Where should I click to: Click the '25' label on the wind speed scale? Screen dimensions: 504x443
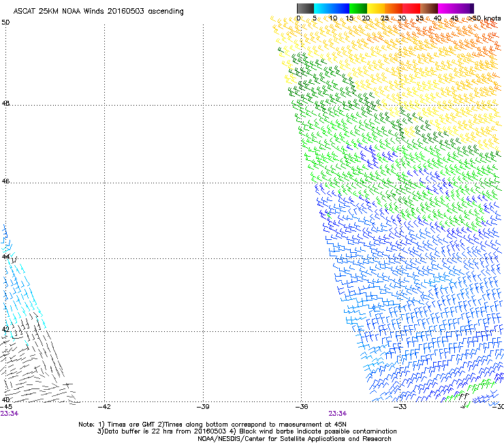tap(385, 18)
